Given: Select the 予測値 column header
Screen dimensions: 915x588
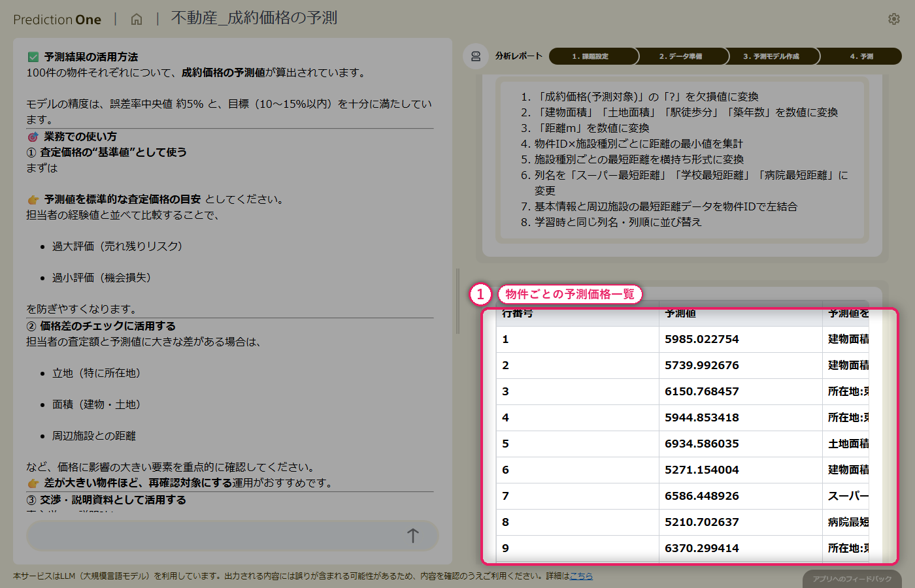Looking at the screenshot, I should (740, 314).
